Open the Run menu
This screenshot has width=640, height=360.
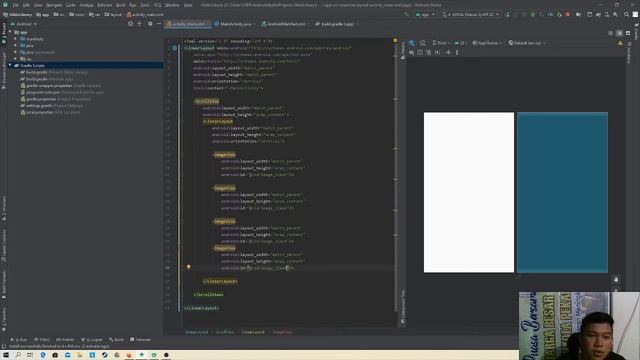(x=133, y=5)
